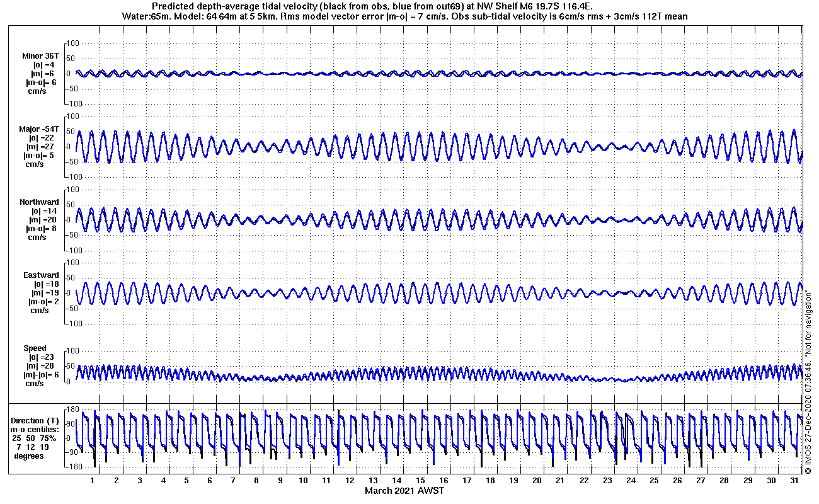Select the '|o| =22' value in Major panel
The image size is (819, 504).
coord(42,137)
